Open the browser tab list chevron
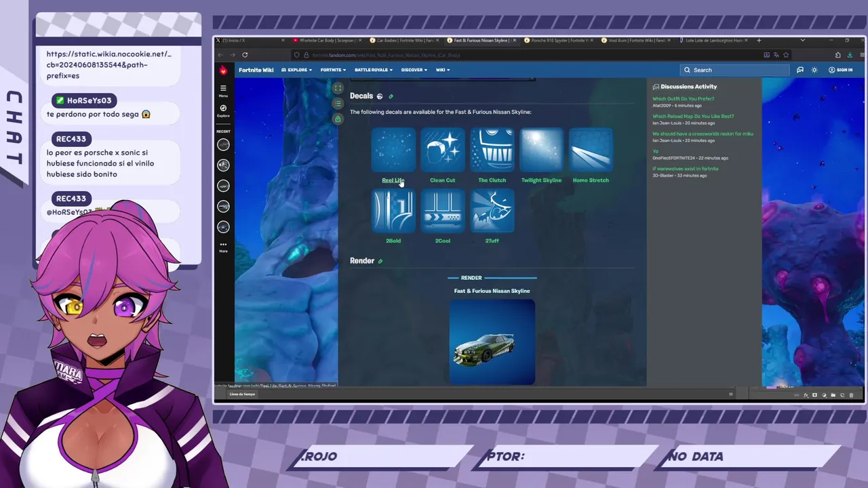Image resolution: width=868 pixels, height=488 pixels. (x=802, y=40)
